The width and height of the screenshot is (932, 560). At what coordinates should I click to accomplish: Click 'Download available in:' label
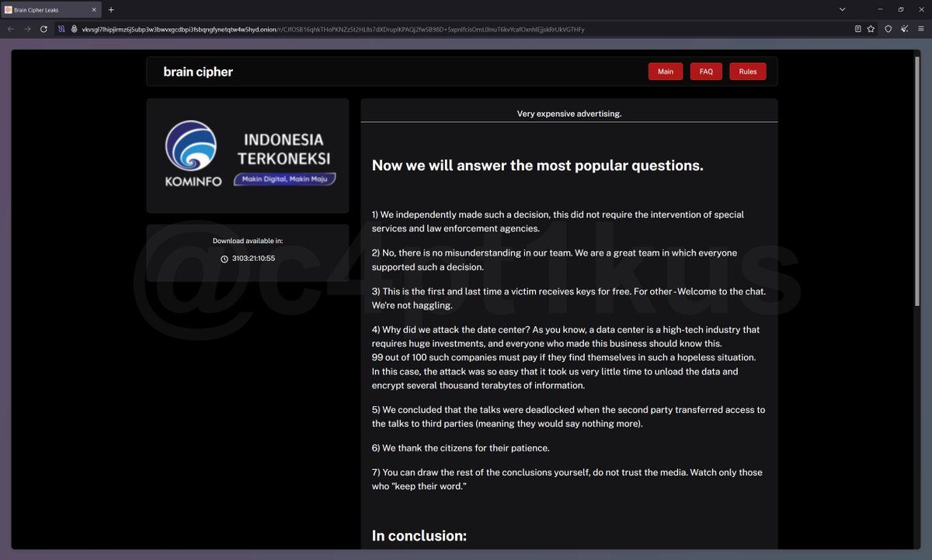tap(248, 241)
